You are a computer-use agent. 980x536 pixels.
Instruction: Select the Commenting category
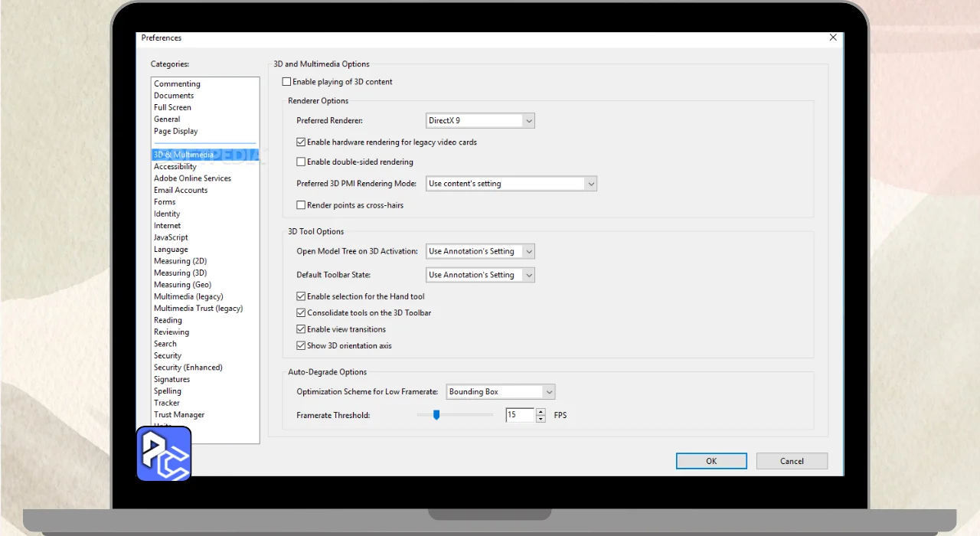tap(177, 84)
